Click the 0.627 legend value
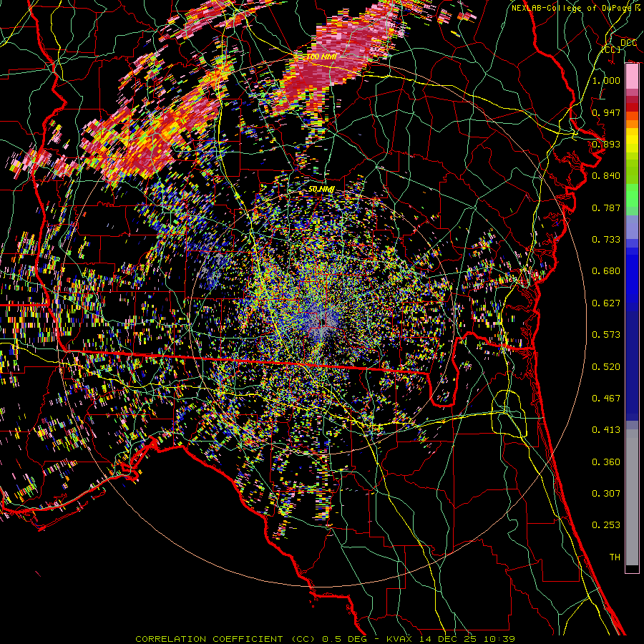This screenshot has height=644, width=644. pos(606,303)
